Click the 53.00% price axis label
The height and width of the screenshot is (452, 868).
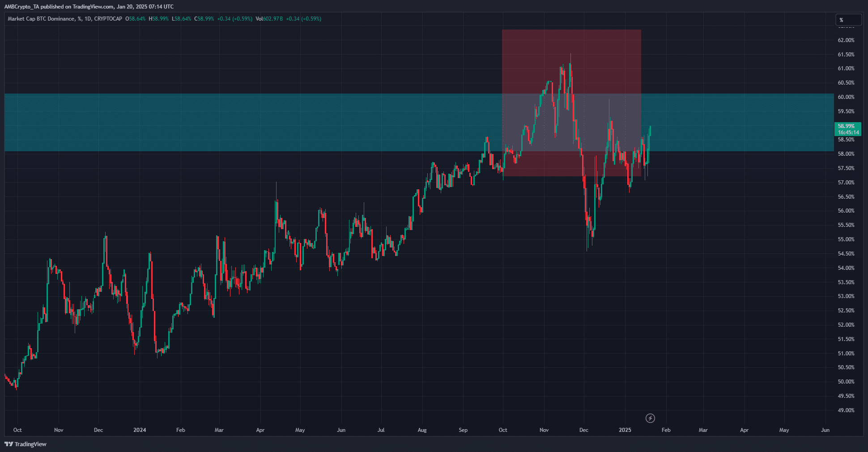(846, 296)
